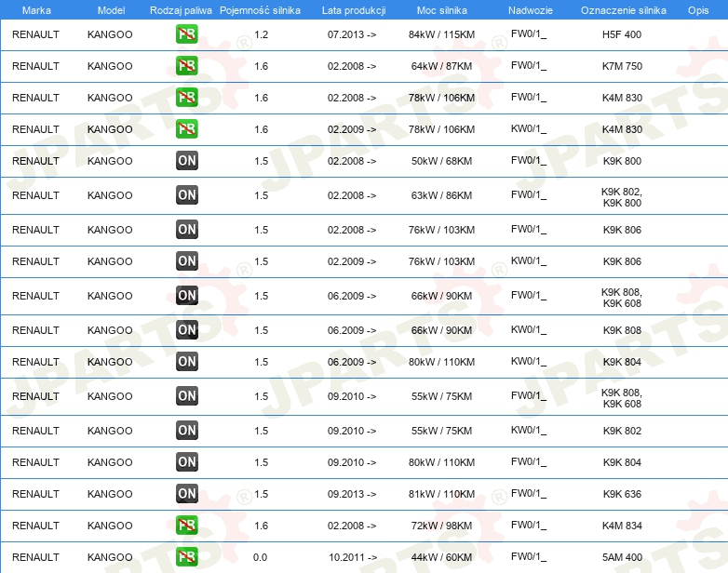This screenshot has height=573, width=728.
Task: Click the petrol PB icon in the H5F 400 row
Action: click(186, 34)
